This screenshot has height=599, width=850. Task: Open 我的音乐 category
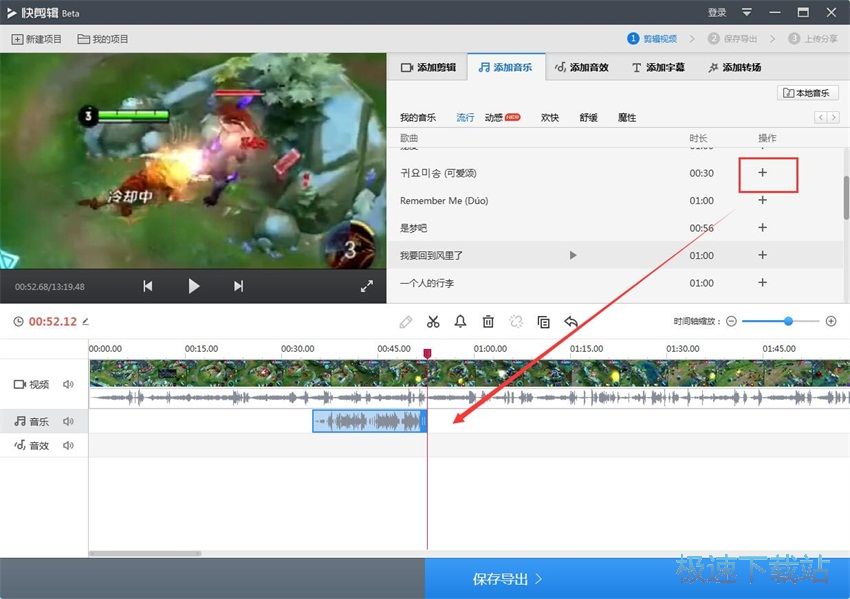417,118
